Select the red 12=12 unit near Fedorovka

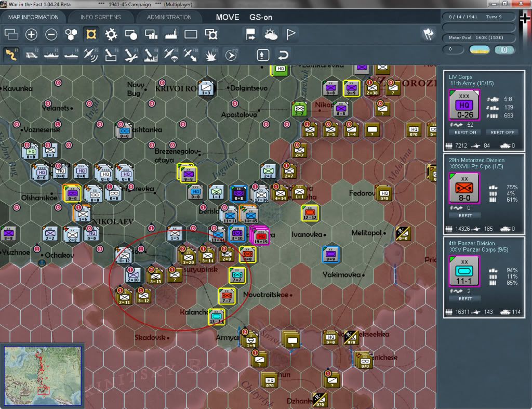pos(310,213)
